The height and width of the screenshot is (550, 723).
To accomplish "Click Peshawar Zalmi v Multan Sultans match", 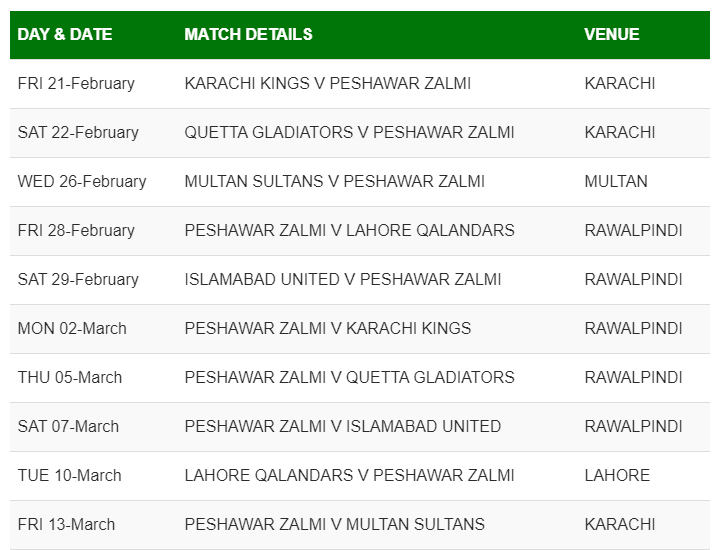I will (334, 524).
